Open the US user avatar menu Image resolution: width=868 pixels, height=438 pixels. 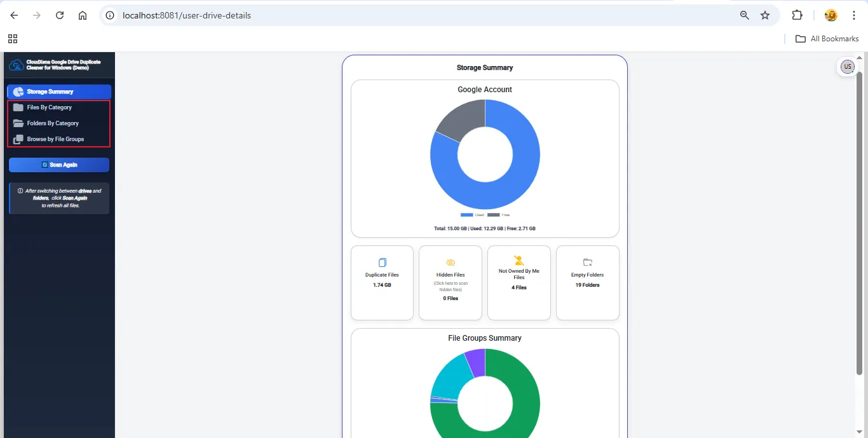click(x=847, y=67)
